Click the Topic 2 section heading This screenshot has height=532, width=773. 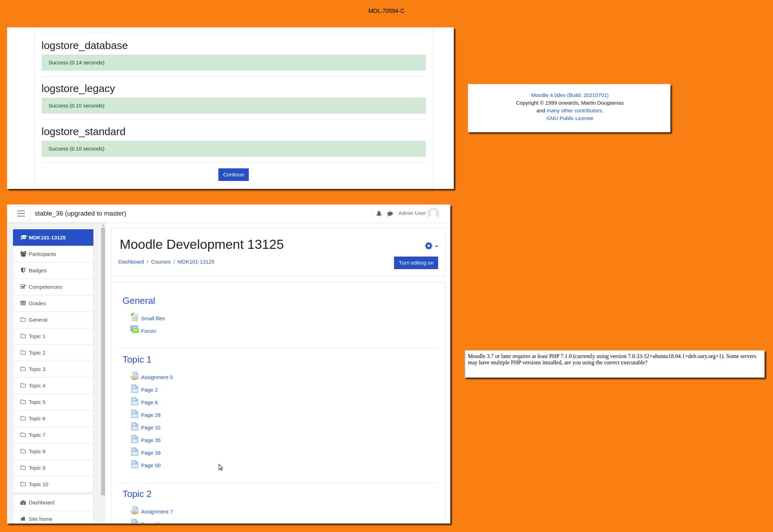[x=137, y=494]
